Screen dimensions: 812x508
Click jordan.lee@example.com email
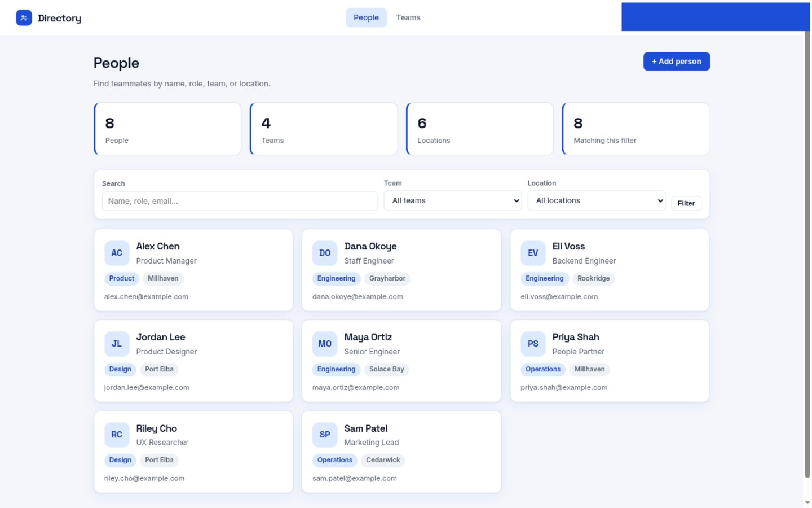(x=147, y=388)
